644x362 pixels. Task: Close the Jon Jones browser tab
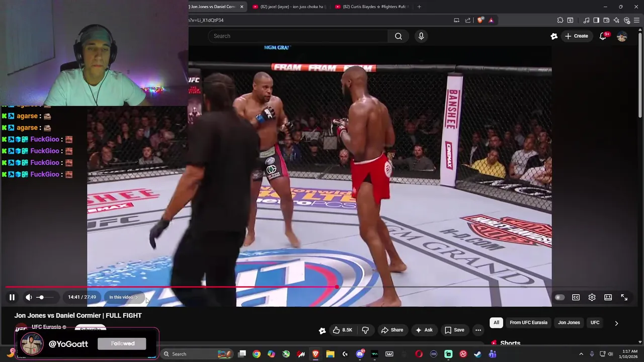(242, 7)
